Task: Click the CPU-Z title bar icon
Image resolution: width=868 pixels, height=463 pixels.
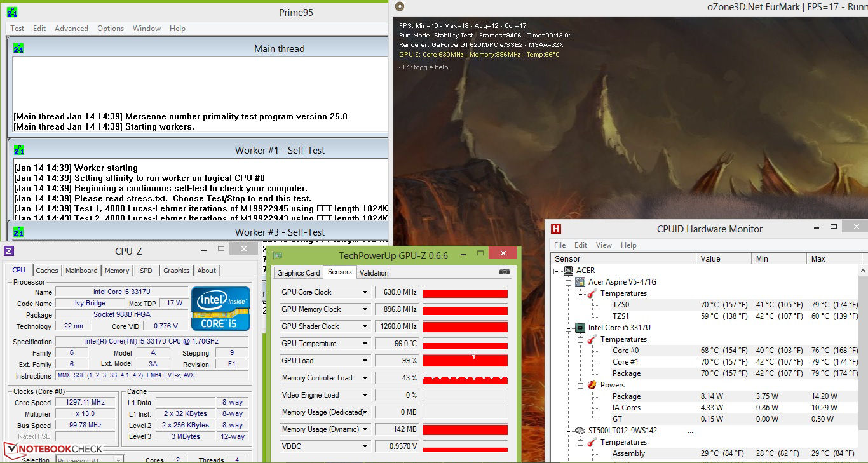Action: [x=9, y=250]
